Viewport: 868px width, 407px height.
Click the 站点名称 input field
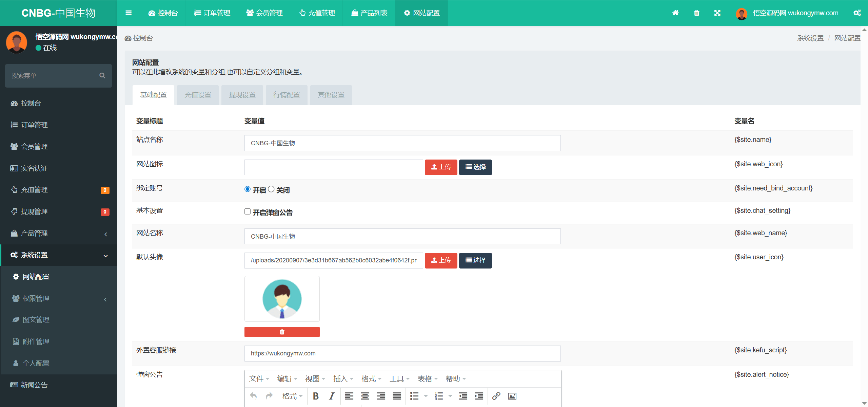[402, 143]
